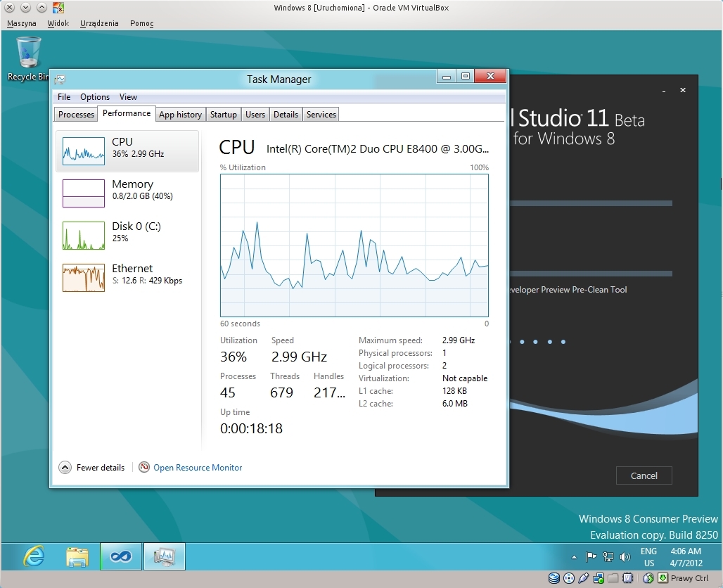Open the Widok menu in VirtualBox
Image resolution: width=723 pixels, height=588 pixels.
58,23
